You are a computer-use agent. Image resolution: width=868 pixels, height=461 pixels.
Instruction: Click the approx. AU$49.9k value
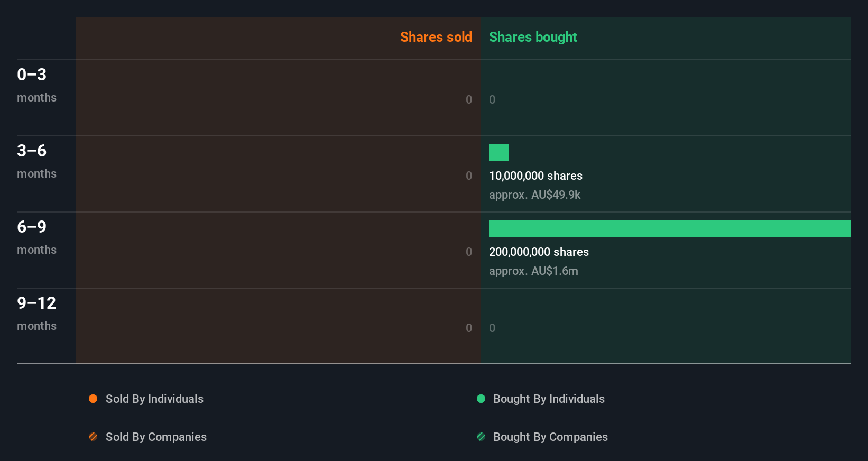534,195
